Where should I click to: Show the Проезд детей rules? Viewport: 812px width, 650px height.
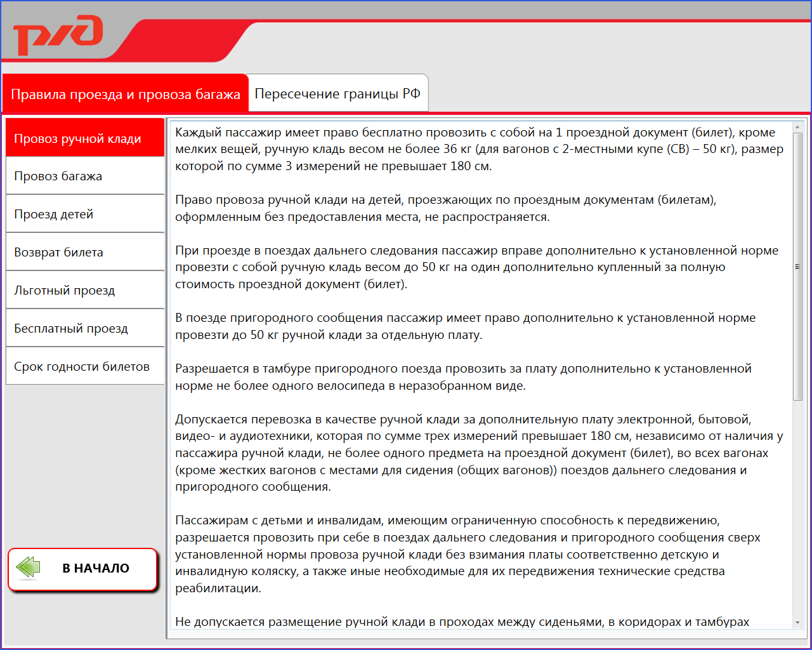85,214
